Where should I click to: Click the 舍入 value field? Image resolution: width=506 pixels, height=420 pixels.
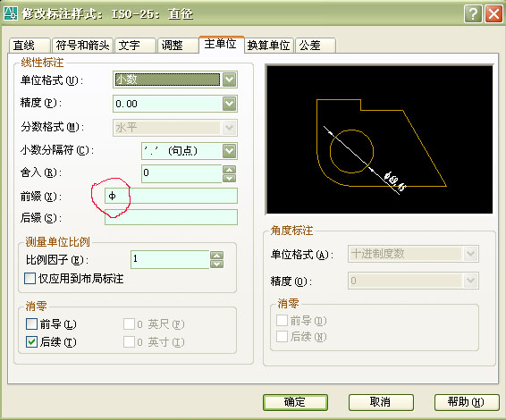[x=181, y=173]
